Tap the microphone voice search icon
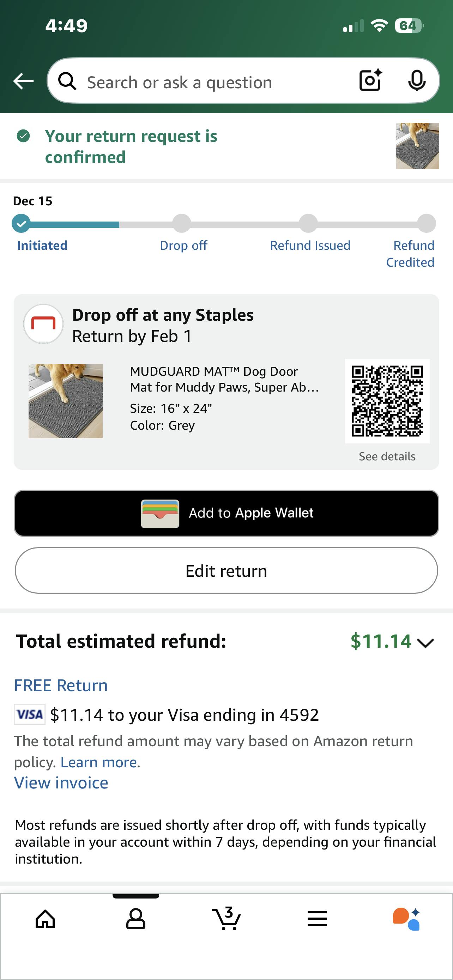The height and width of the screenshot is (980, 453). [417, 81]
